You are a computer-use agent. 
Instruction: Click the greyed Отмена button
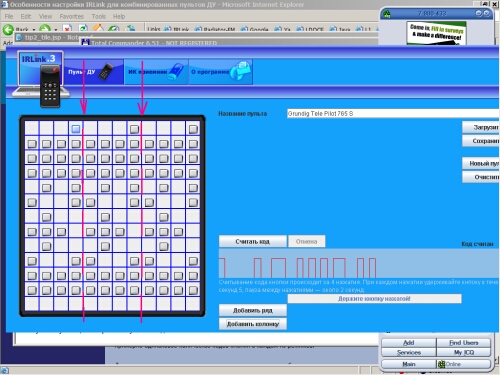306,241
